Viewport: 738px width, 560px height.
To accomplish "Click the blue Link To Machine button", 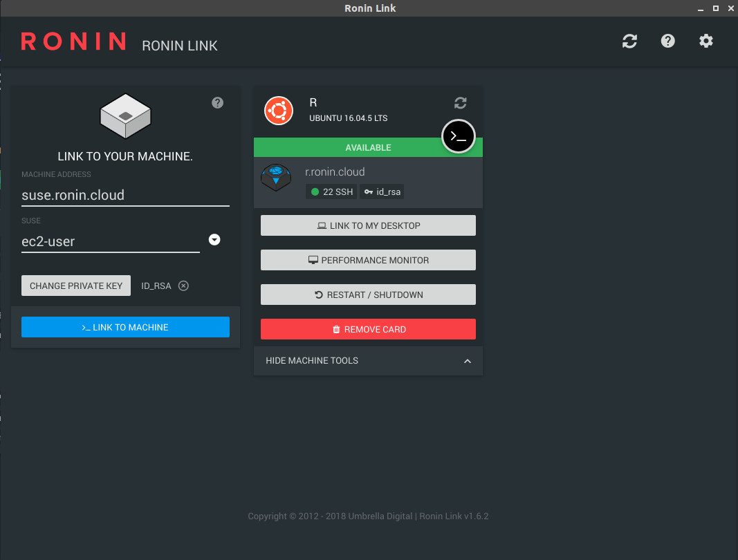I will pos(125,327).
